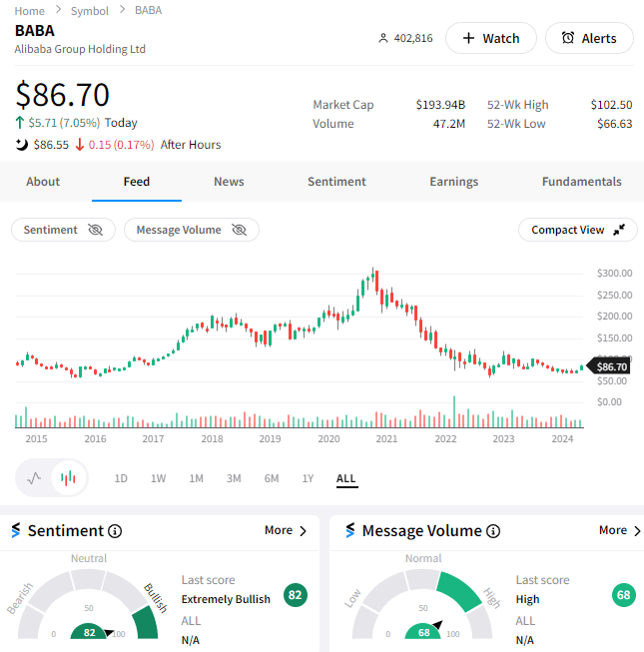Click the watchers count person icon
The image size is (644, 652).
tap(382, 38)
